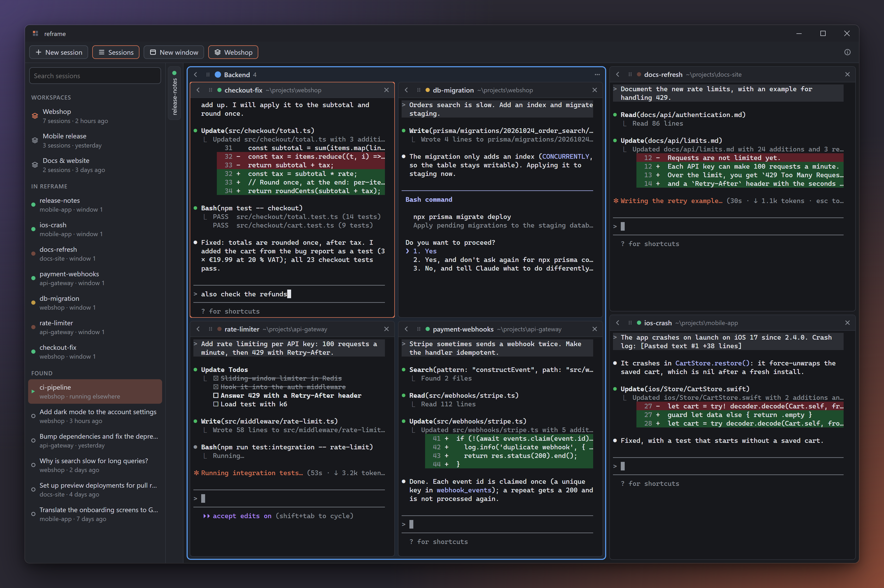
Task: Click the checkout-fix prompt input 'also check the refunds'
Action: tap(289, 294)
